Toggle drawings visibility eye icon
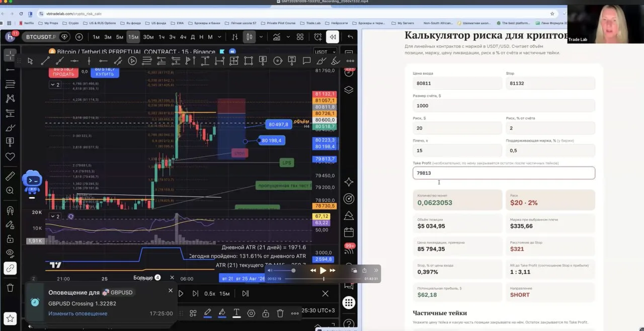This screenshot has height=331, width=644. [x=10, y=253]
